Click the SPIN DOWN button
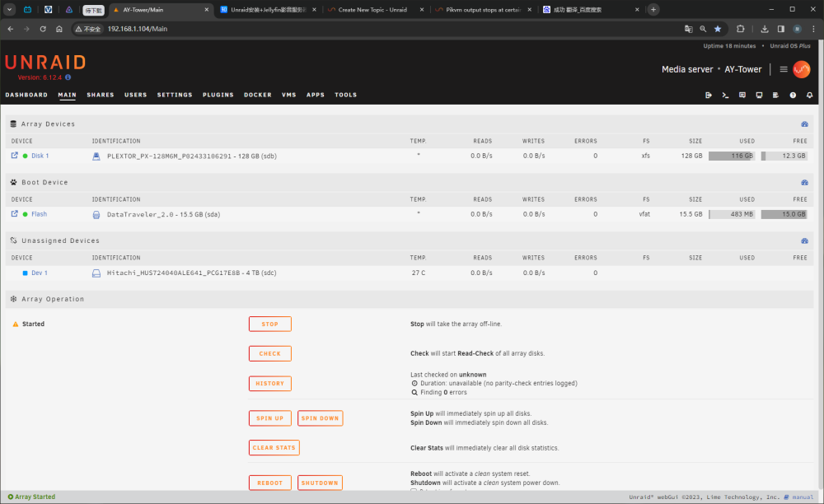 [x=320, y=418]
